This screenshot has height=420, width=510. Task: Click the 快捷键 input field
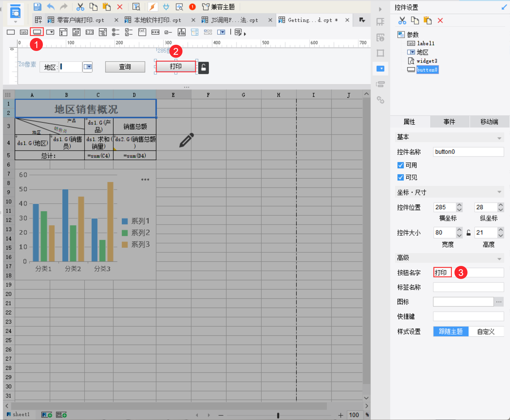pyautogui.click(x=468, y=317)
